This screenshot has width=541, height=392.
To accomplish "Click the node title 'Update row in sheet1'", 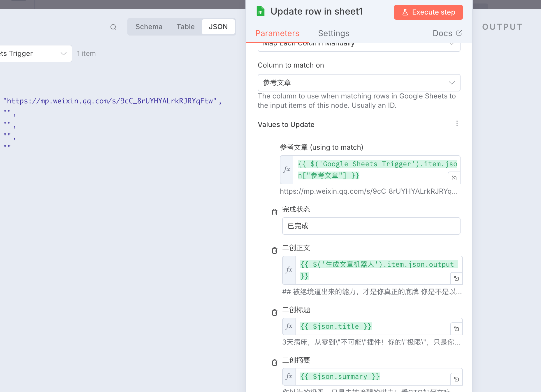I will 317,11.
